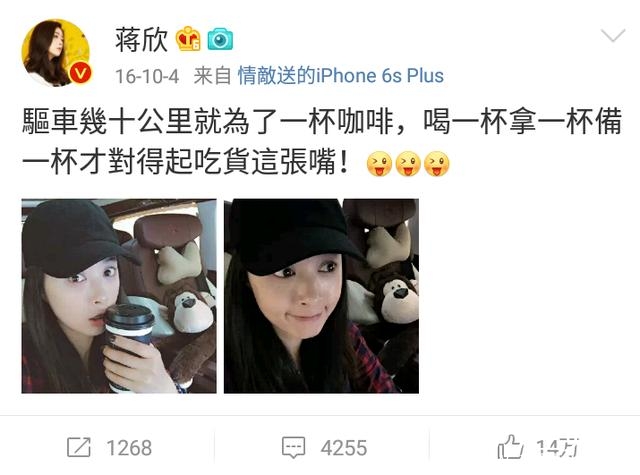
Task: Click the first tongue-out emoji
Action: (x=379, y=164)
